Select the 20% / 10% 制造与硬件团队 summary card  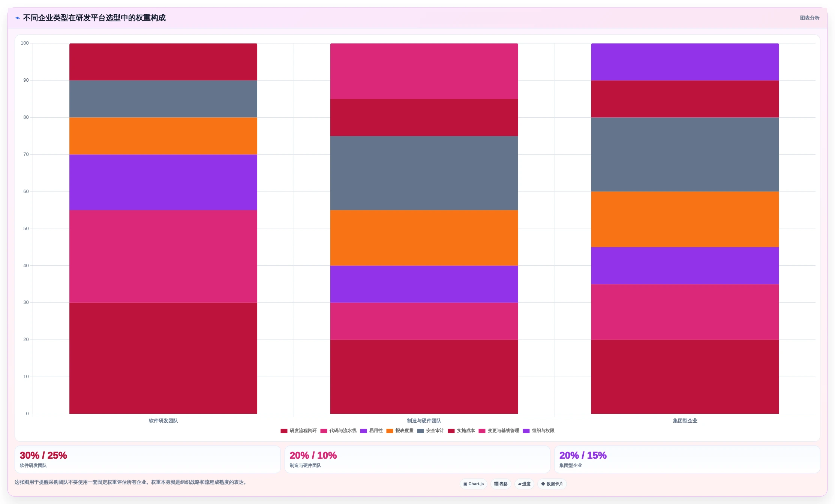tap(417, 459)
